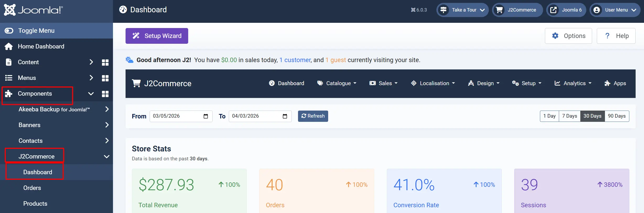Click the '1 guest' link
The image size is (644, 213).
[335, 60]
